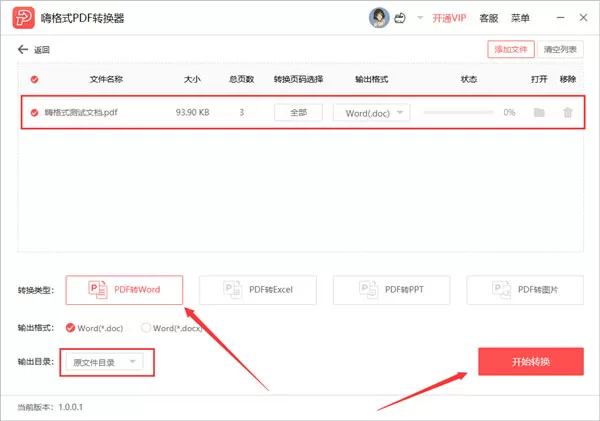Screen dimensions: 600x421
Task: Expand the Word(.doc) output format dropdown in row
Action: point(372,113)
